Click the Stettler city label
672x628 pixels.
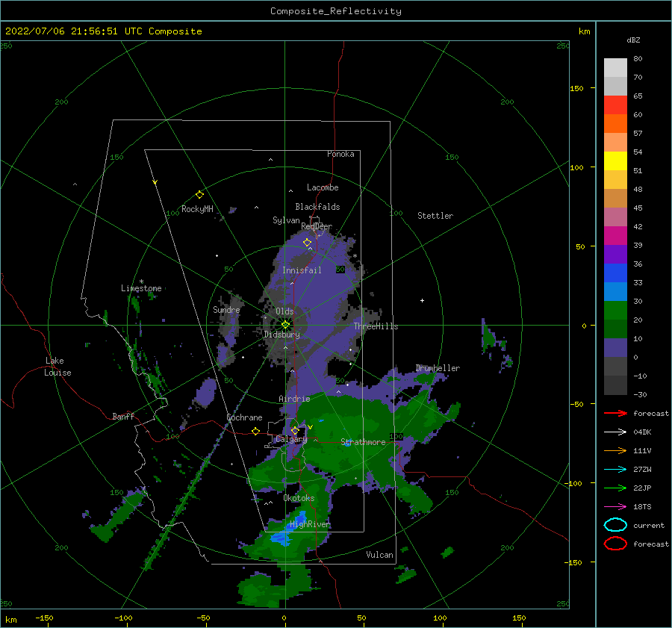[x=435, y=216]
